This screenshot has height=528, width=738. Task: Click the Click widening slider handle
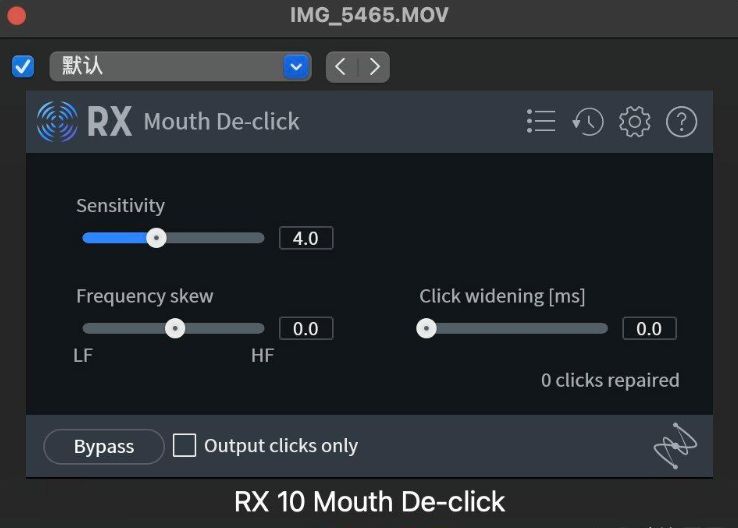pos(427,328)
